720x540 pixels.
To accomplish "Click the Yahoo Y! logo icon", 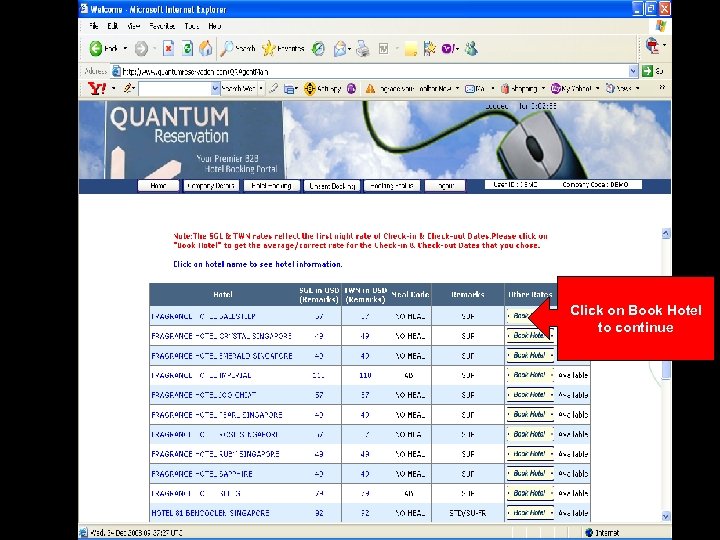I will tap(97, 88).
